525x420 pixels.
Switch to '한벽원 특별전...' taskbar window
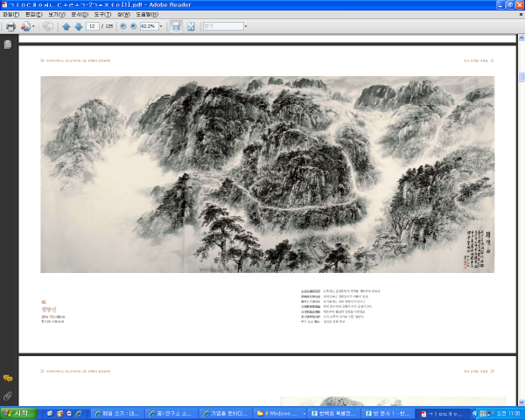(334, 414)
